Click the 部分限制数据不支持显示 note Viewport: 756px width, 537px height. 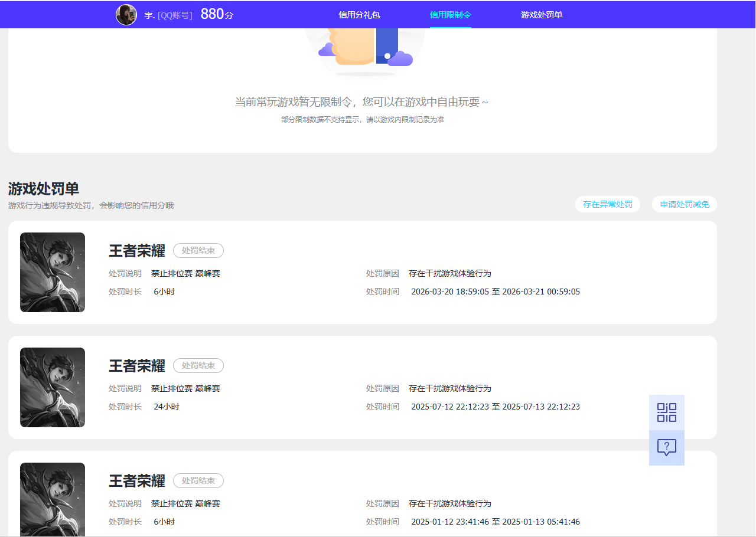pyautogui.click(x=363, y=120)
